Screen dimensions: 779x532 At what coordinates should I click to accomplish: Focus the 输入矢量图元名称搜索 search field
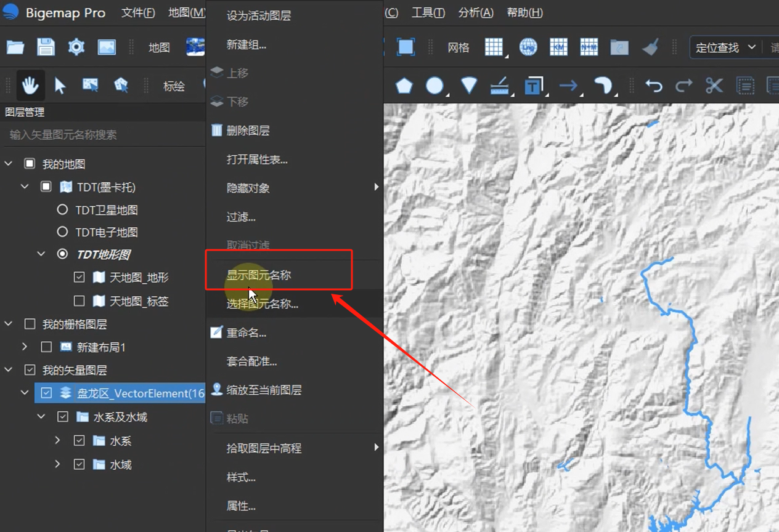(x=104, y=134)
